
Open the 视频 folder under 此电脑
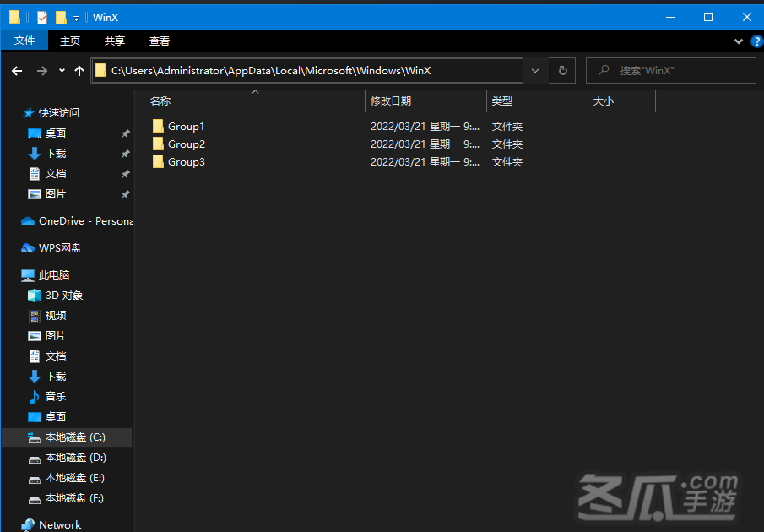[56, 316]
